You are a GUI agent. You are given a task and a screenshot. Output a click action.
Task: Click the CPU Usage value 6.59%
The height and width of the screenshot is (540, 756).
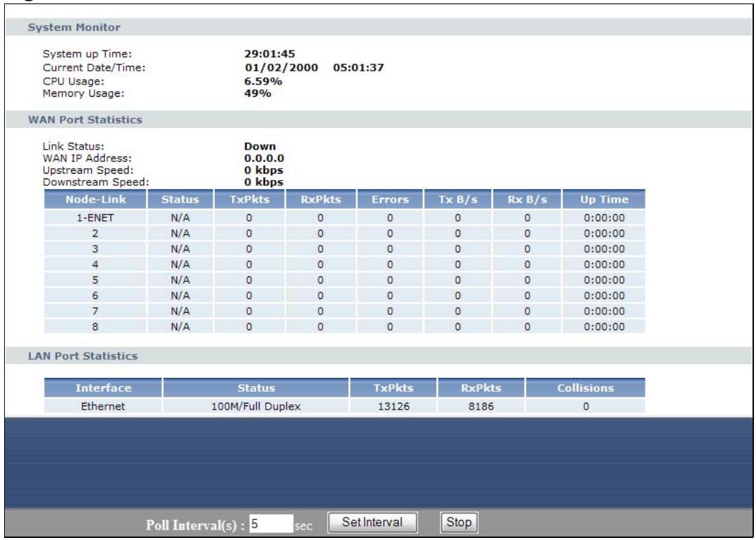pyautogui.click(x=263, y=81)
